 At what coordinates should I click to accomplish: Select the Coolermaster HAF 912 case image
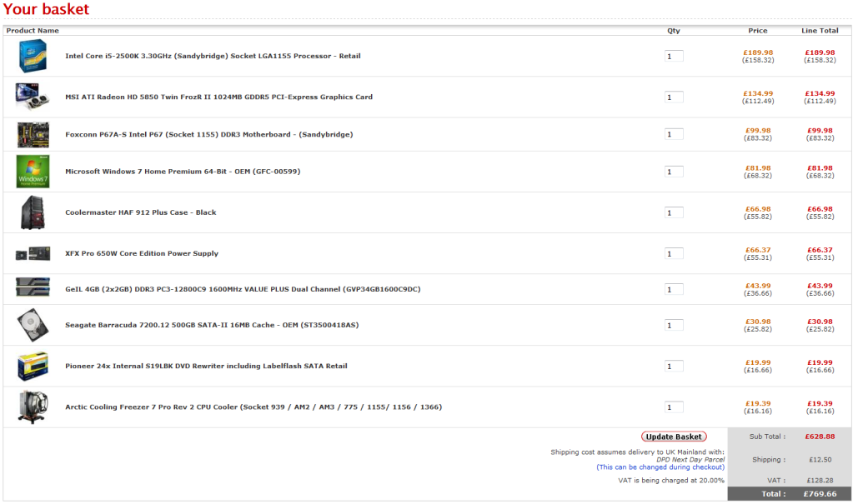pos(33,212)
